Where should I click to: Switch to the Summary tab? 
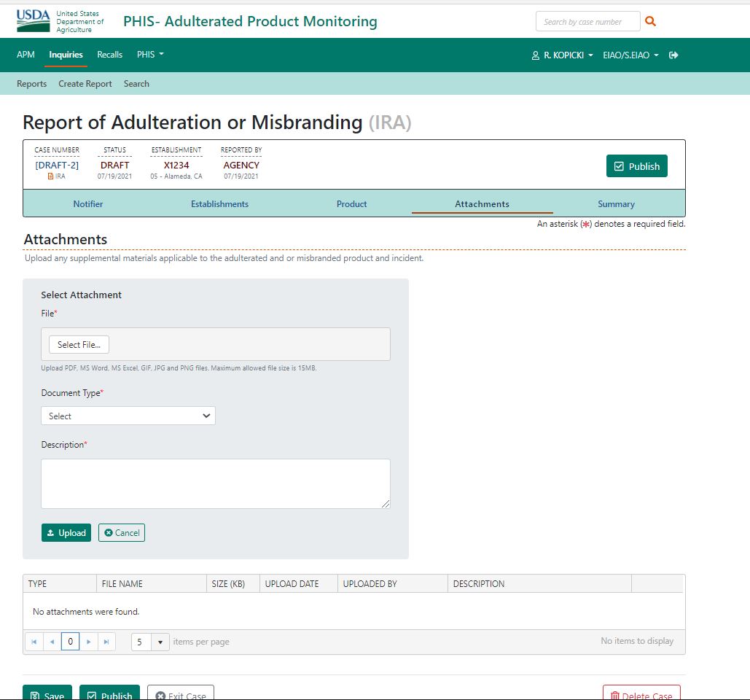616,204
